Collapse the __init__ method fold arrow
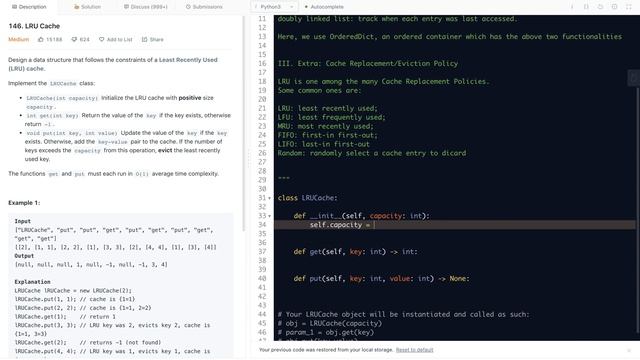Screen dimensions: 640x360 (x=269, y=216)
